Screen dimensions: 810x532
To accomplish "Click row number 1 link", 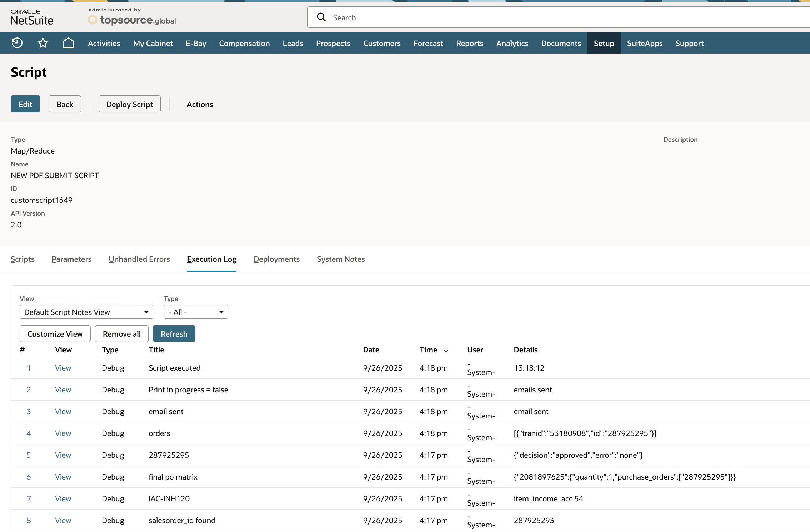I will [29, 368].
